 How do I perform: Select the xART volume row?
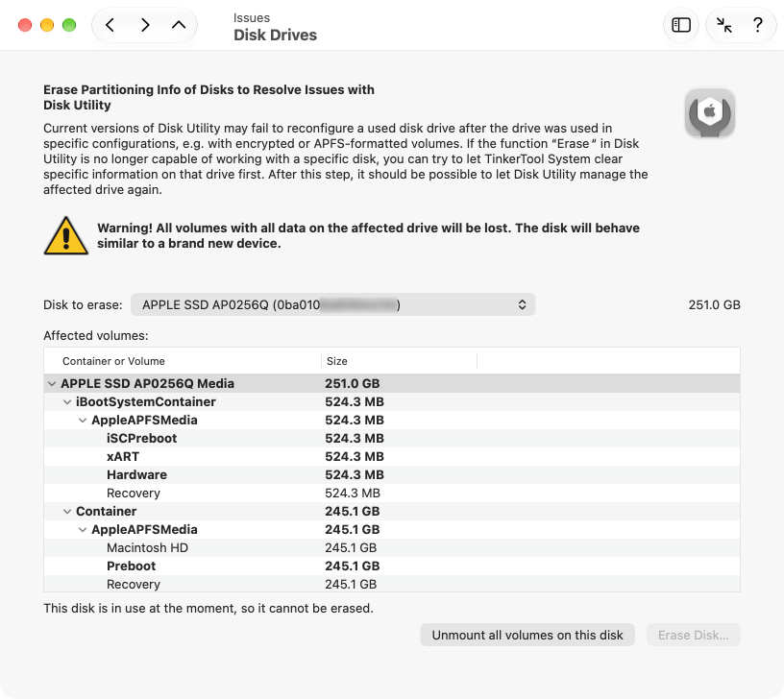tap(392, 457)
